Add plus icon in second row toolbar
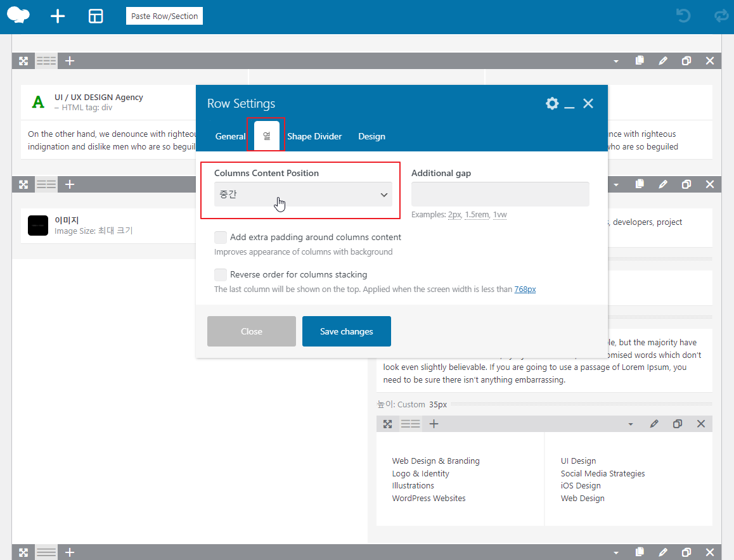The width and height of the screenshot is (734, 560). (70, 184)
